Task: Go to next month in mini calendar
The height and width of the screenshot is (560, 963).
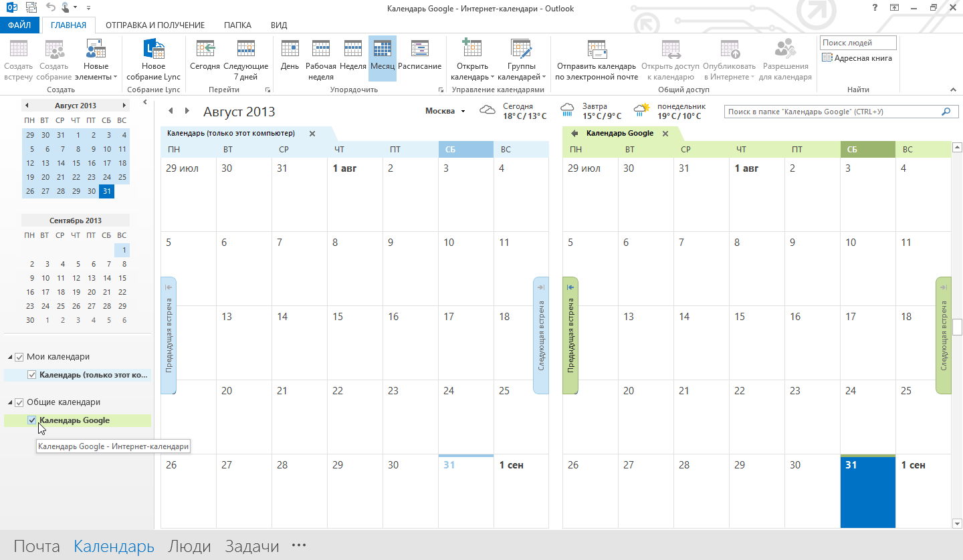Action: coord(124,106)
